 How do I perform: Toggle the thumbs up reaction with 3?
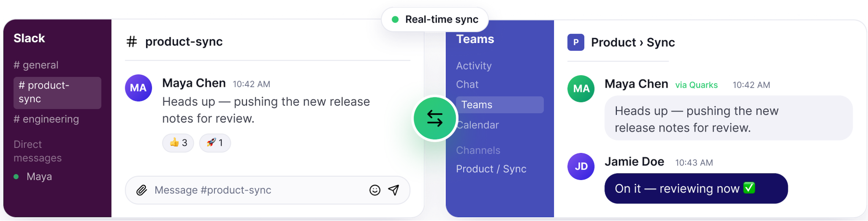pos(178,143)
